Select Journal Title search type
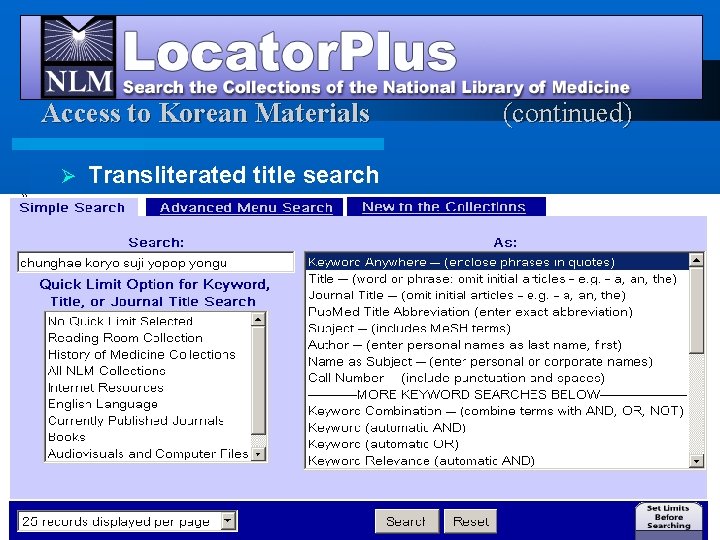The height and width of the screenshot is (540, 720). (x=497, y=295)
